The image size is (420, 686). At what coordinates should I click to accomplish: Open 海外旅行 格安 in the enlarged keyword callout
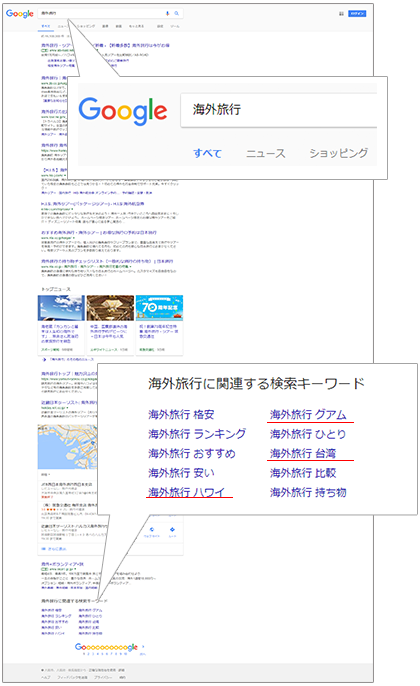[x=181, y=414]
